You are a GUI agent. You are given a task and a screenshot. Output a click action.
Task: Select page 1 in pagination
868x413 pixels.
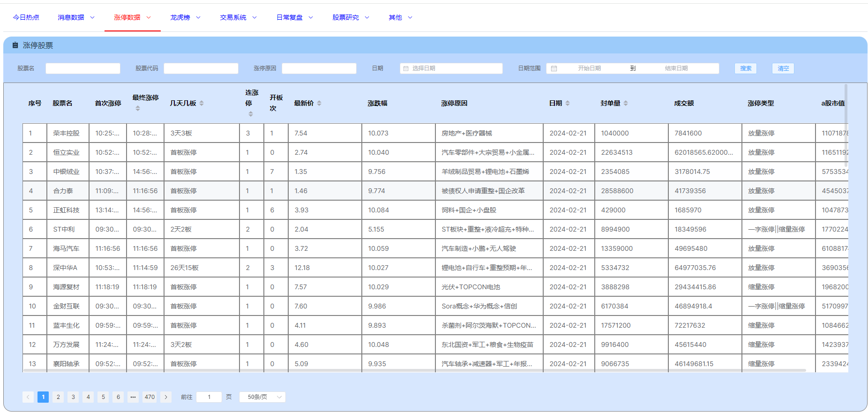43,397
